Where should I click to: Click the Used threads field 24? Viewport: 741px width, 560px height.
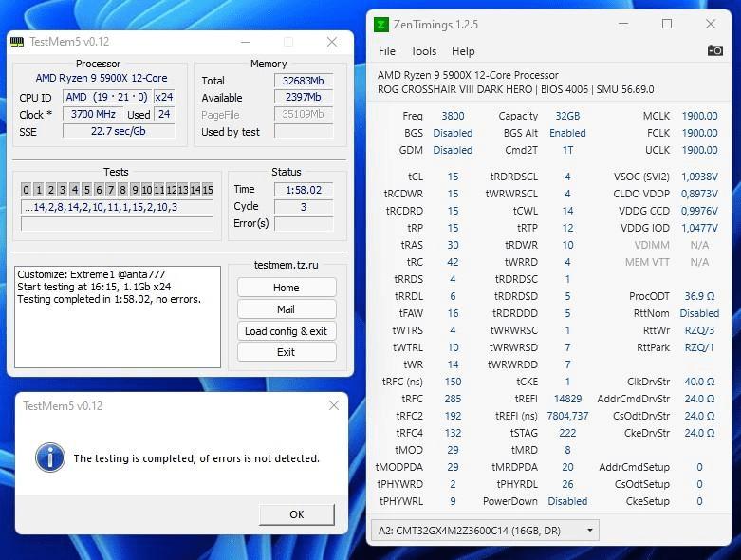164,114
